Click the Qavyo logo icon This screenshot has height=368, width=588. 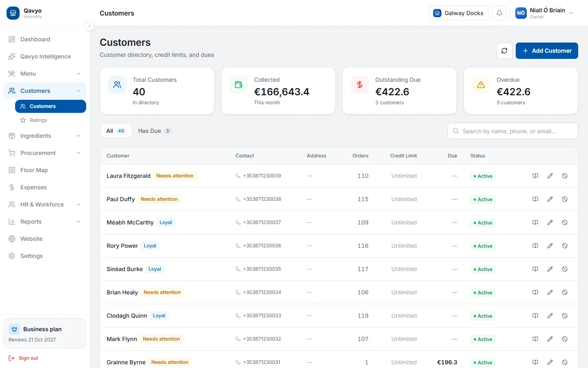click(13, 13)
